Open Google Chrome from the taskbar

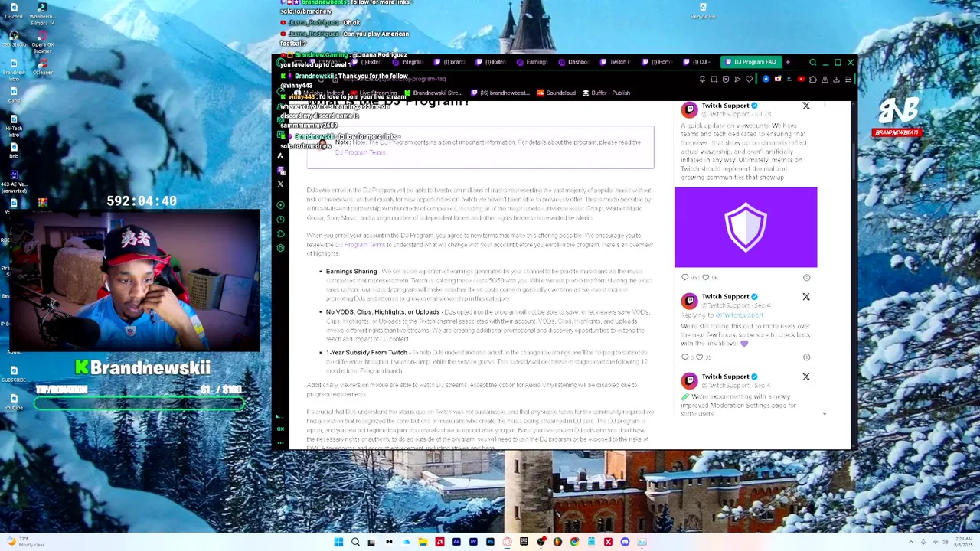(x=574, y=542)
